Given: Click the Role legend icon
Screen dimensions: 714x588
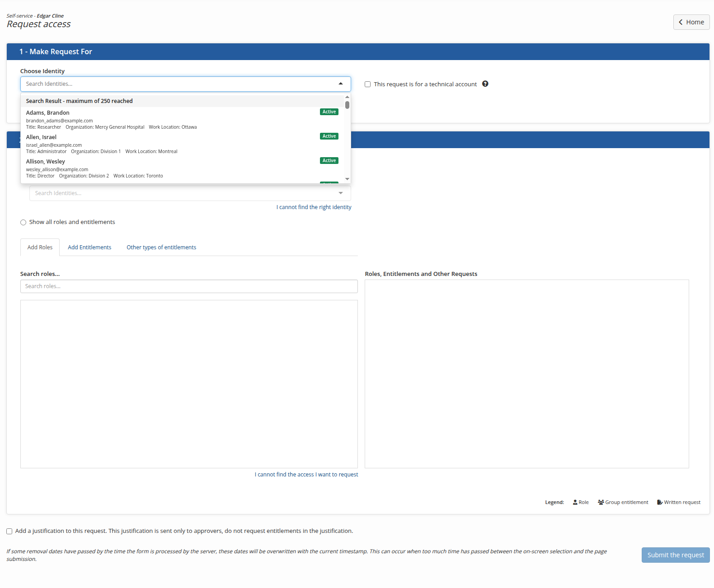Looking at the screenshot, I should click(x=575, y=502).
